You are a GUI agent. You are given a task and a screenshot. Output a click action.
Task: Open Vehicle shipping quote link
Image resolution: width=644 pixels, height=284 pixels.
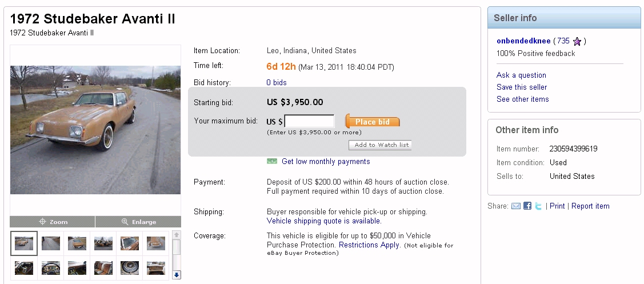323,221
